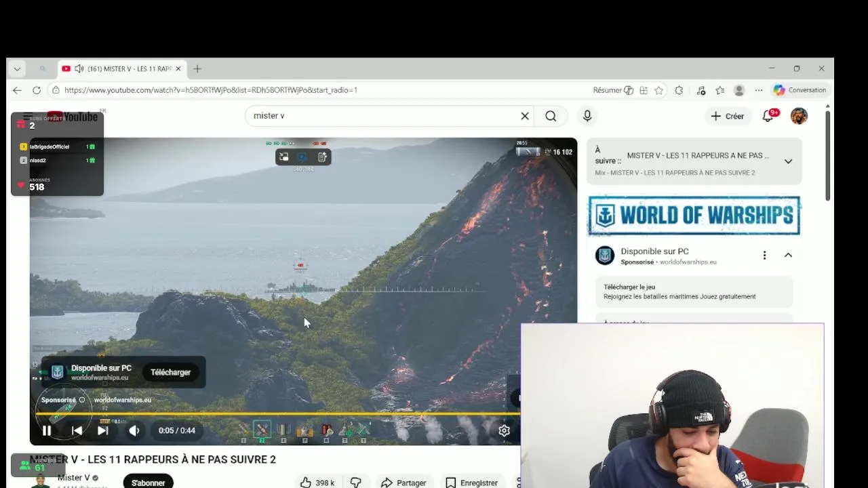Screen dimensions: 868x488
Task: Click the '0:05 / 0:44' time display
Action: [x=177, y=430]
